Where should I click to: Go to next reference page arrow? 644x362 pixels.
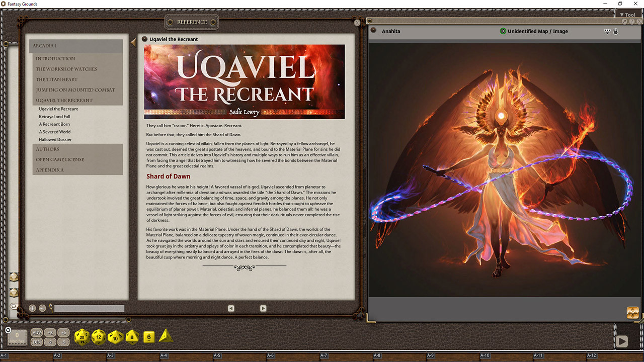(x=263, y=308)
